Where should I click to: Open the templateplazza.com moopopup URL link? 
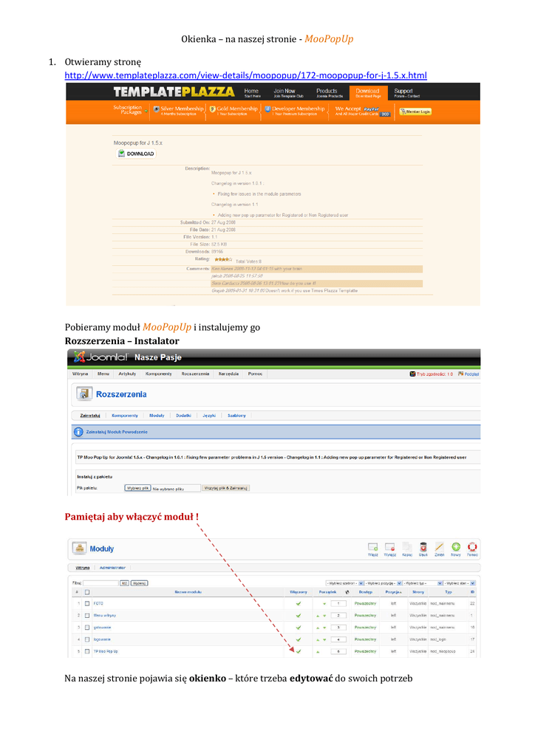(x=245, y=75)
